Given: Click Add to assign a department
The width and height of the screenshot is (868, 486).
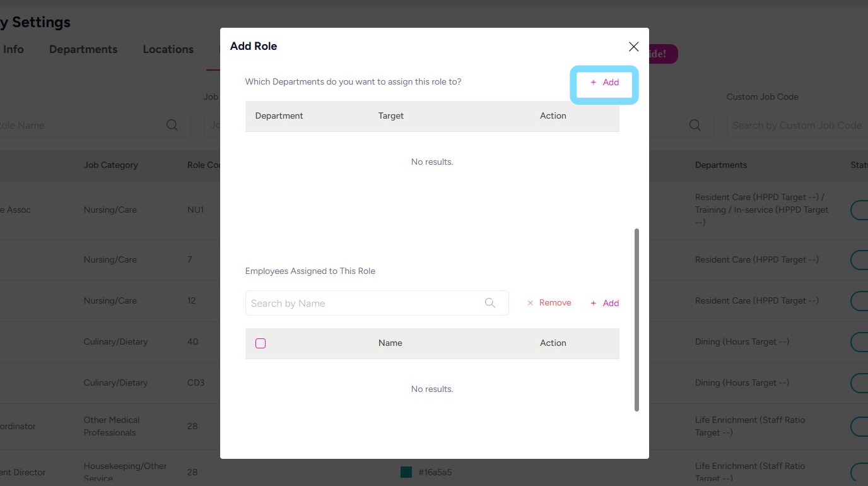Looking at the screenshot, I should (604, 83).
